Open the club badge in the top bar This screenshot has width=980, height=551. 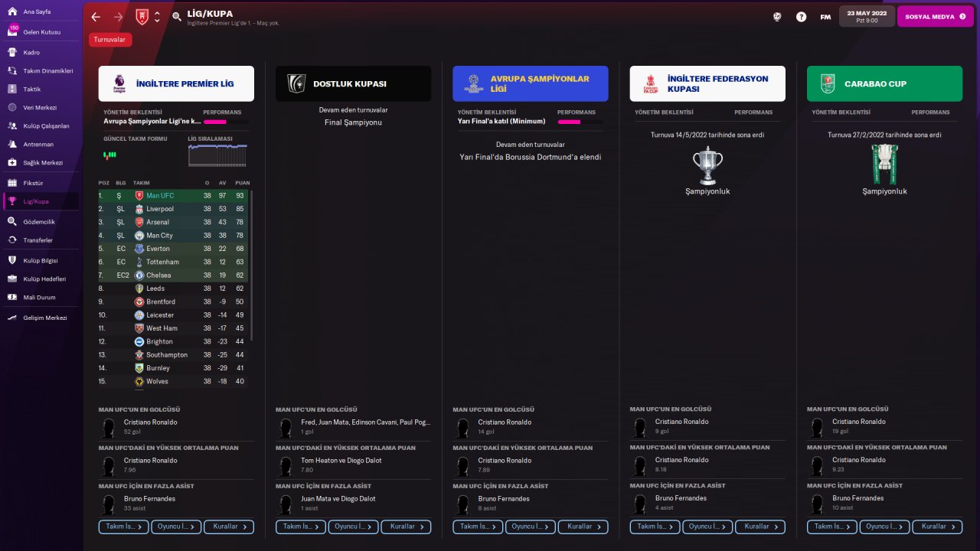[142, 17]
